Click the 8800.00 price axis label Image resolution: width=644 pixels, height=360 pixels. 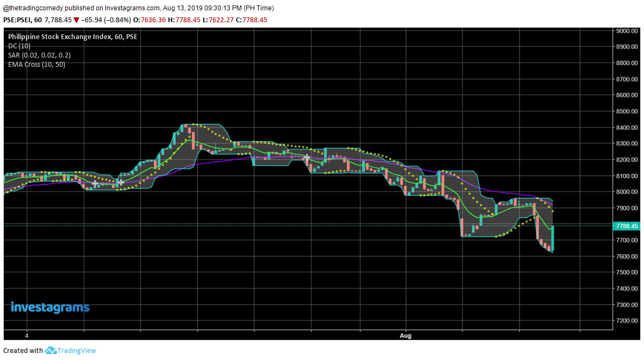(x=627, y=63)
